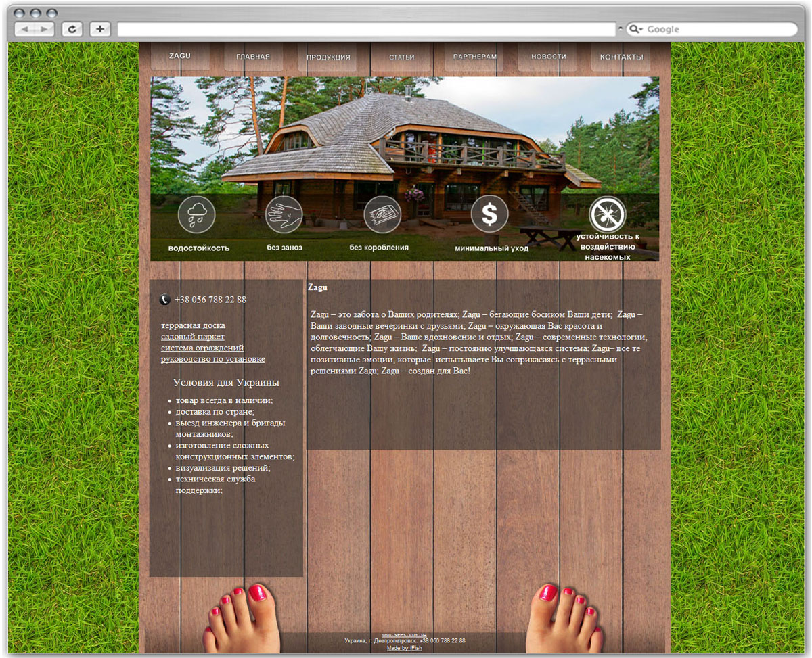Viewport: 812px width, 658px height.
Task: Open the НОВОСТИ menu tab
Action: 548,57
